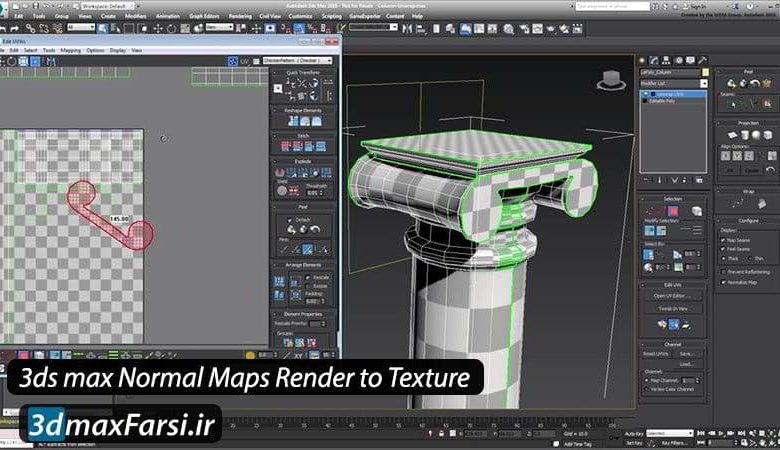Click the Rotate tool in Edit UVWs toolbar
The image size is (780, 450).
click(x=11, y=62)
